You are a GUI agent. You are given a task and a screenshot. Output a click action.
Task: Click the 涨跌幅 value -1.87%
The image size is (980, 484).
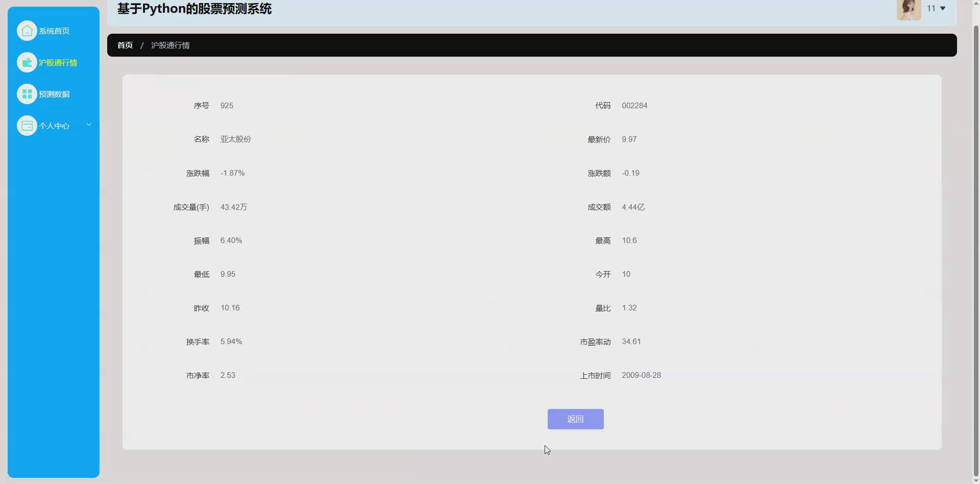(x=232, y=173)
